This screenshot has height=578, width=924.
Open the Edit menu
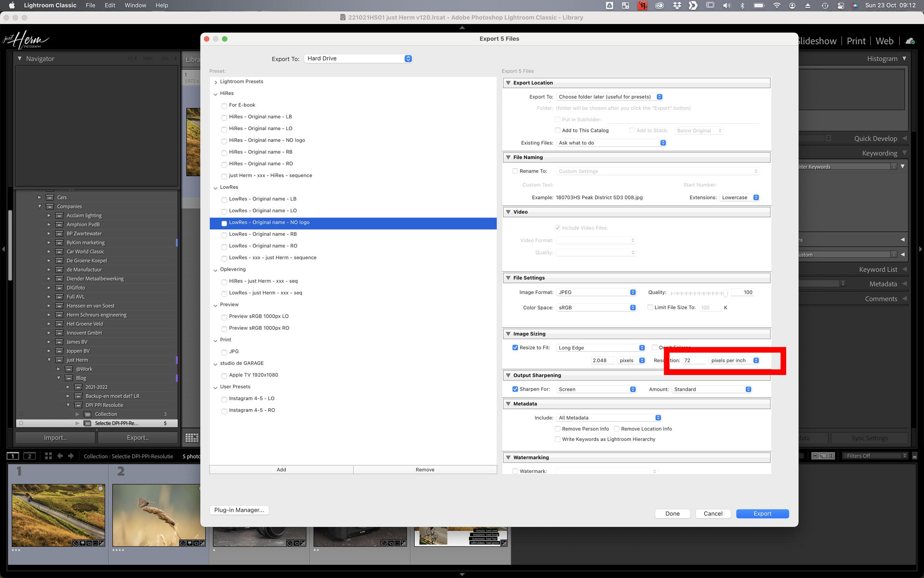point(110,5)
